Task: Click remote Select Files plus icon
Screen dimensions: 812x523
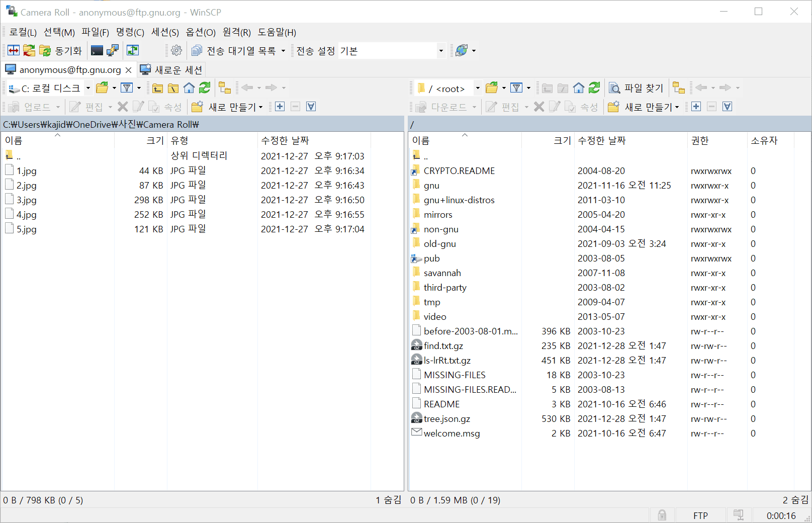Action: click(696, 107)
